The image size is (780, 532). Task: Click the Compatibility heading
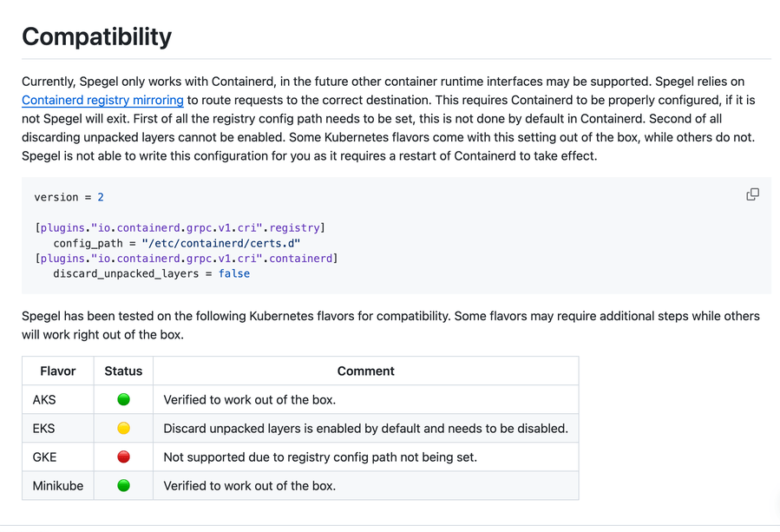(96, 36)
